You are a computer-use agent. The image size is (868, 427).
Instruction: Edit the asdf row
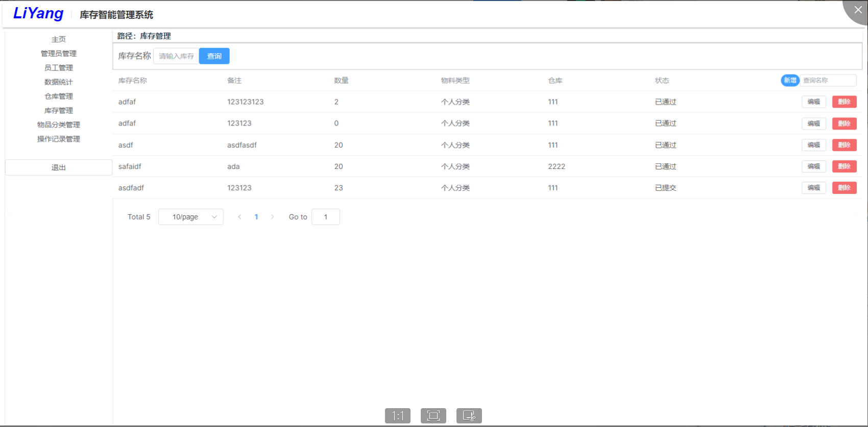814,145
